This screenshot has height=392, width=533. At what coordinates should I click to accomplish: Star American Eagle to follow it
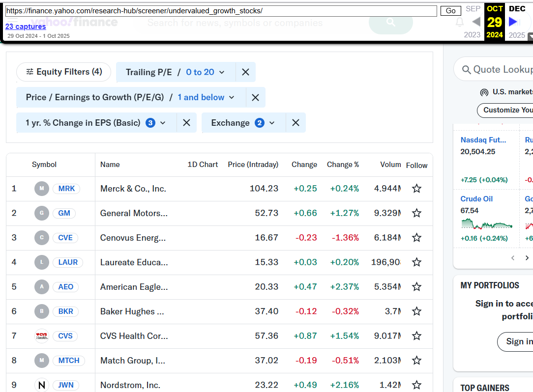[416, 287]
